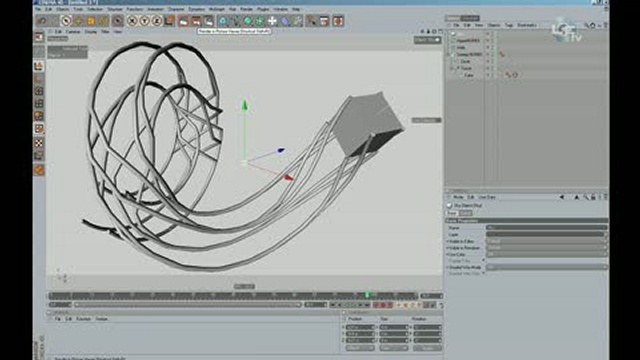Collapse the Tracer tree item
The width and height of the screenshot is (640, 360).
coord(452,68)
